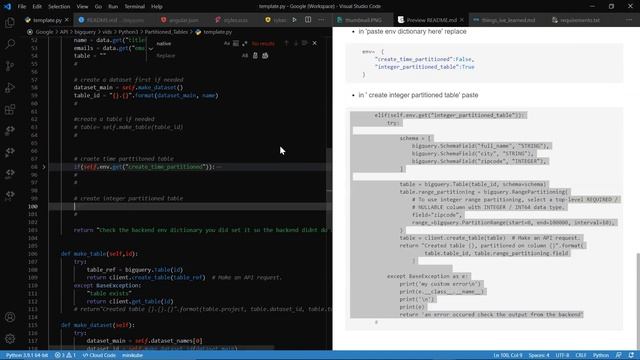The height and width of the screenshot is (360, 640).
Task: Close the Preview README.md tab
Action: coord(462,20)
